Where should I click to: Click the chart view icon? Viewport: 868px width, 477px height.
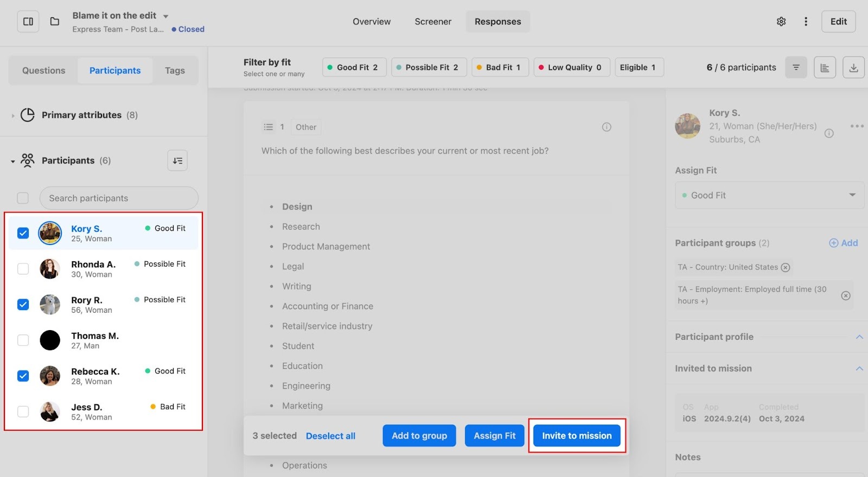(x=825, y=68)
